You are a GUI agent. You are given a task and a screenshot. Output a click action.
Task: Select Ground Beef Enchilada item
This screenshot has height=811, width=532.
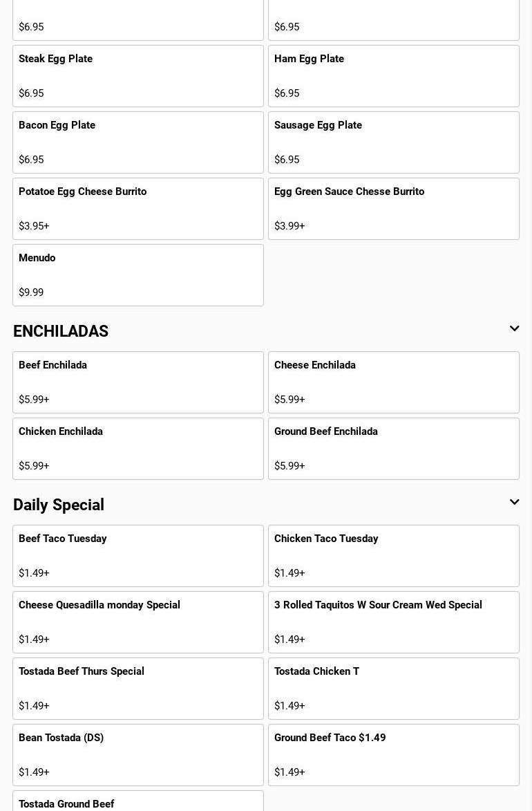pyautogui.click(x=394, y=449)
